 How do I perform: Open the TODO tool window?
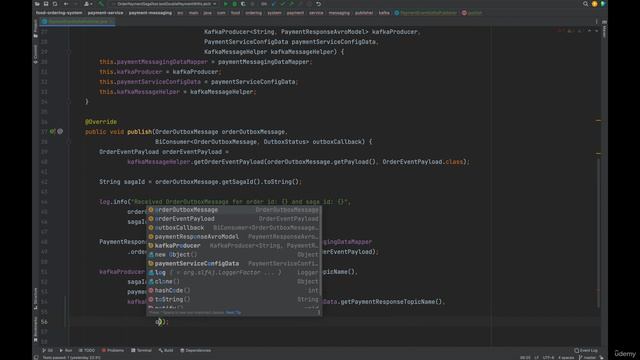pyautogui.click(x=87, y=350)
